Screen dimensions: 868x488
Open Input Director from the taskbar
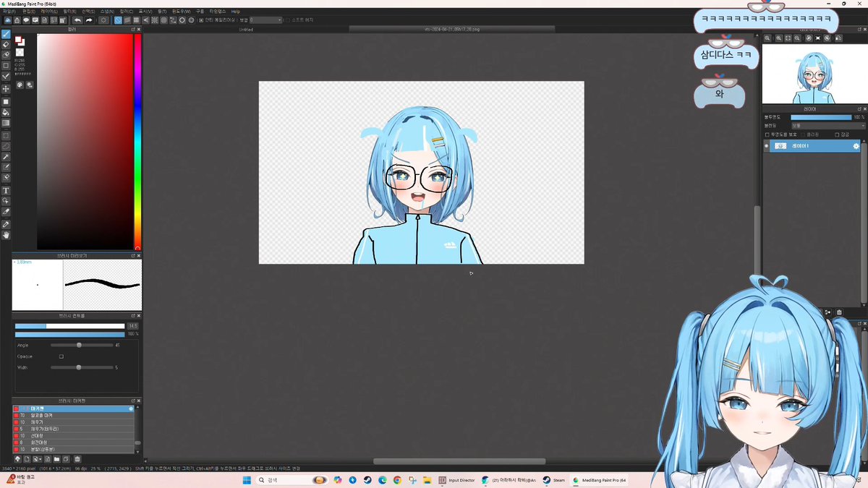(456, 480)
